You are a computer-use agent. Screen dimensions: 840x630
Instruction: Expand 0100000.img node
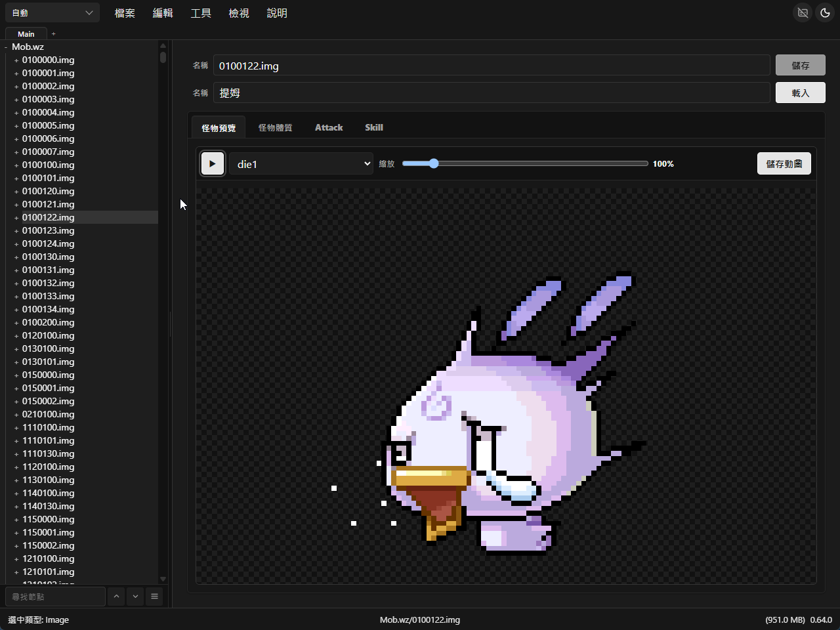[16, 60]
